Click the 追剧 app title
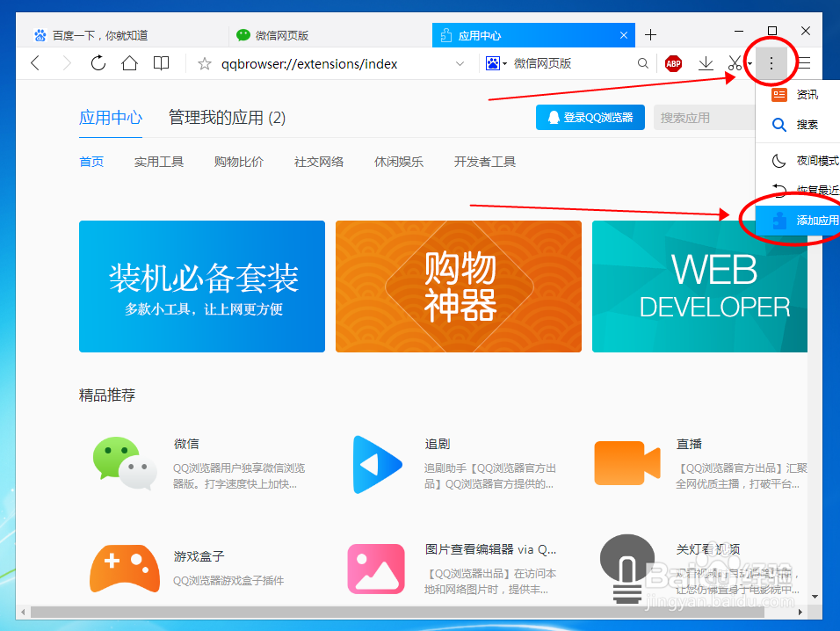 438,444
